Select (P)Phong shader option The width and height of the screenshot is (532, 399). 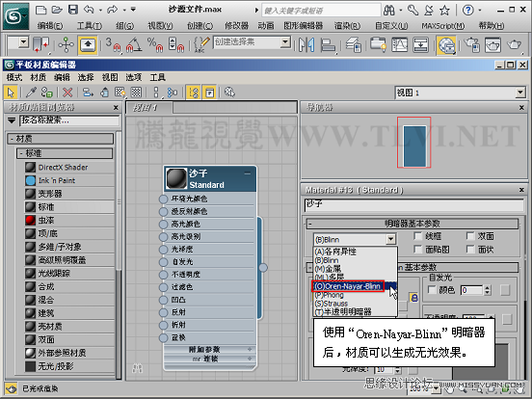pyautogui.click(x=355, y=295)
